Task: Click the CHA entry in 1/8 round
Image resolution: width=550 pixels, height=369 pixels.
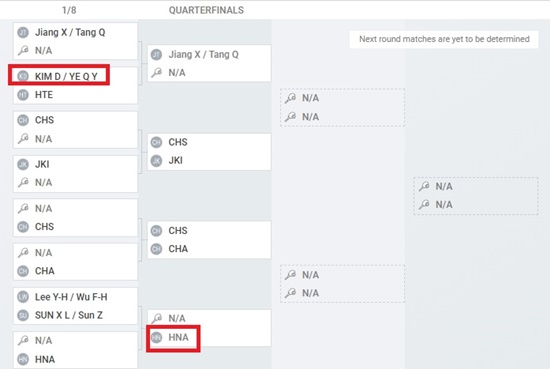Action: 45,271
